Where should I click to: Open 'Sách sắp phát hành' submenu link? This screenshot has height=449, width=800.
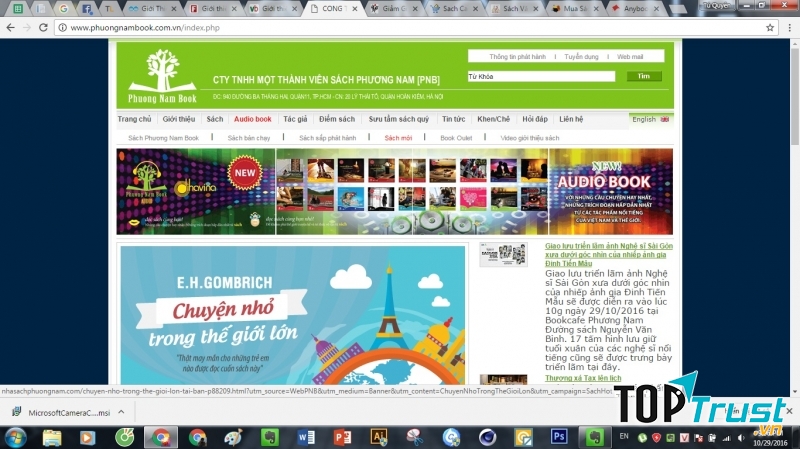328,138
